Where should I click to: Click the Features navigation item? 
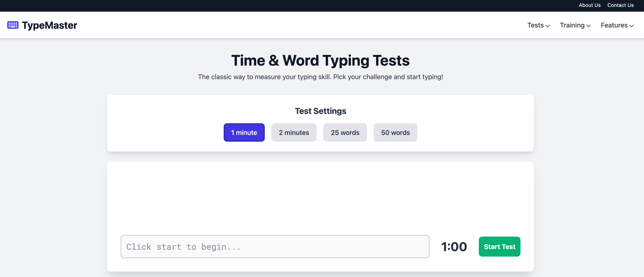(617, 25)
